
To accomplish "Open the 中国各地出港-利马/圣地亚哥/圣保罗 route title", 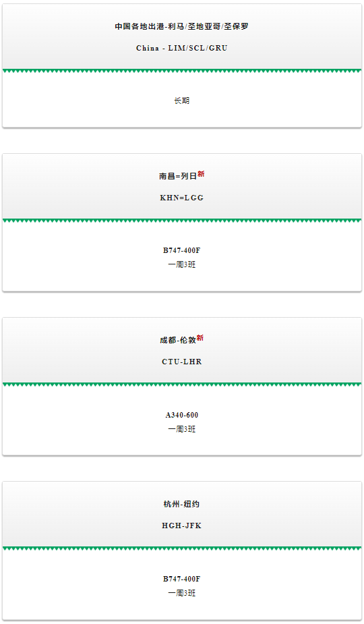I will [x=182, y=26].
